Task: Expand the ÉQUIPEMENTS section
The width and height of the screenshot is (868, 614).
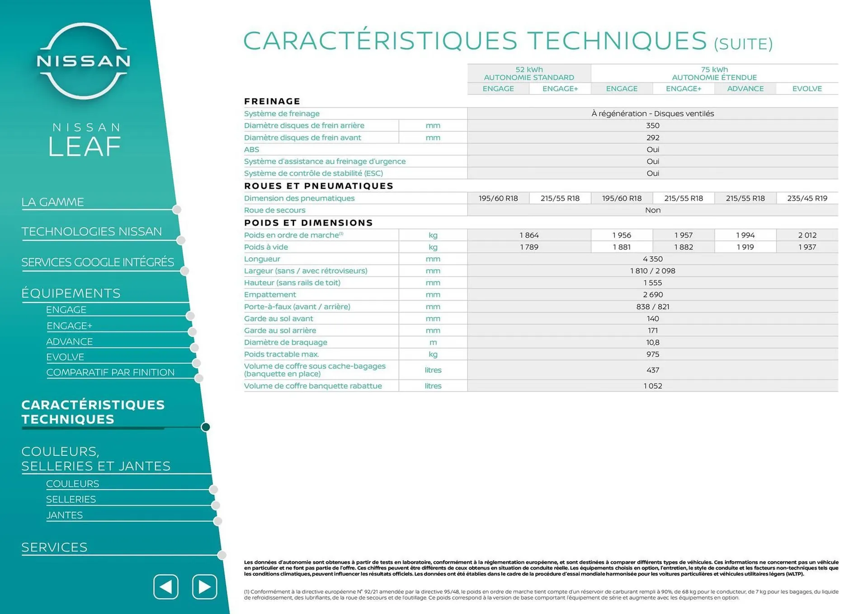Action: [71, 293]
